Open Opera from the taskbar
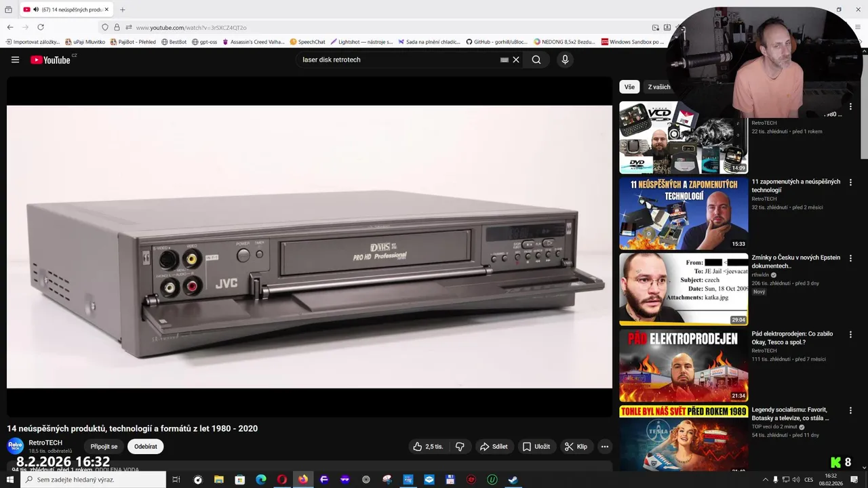This screenshot has width=868, height=488. [281, 480]
